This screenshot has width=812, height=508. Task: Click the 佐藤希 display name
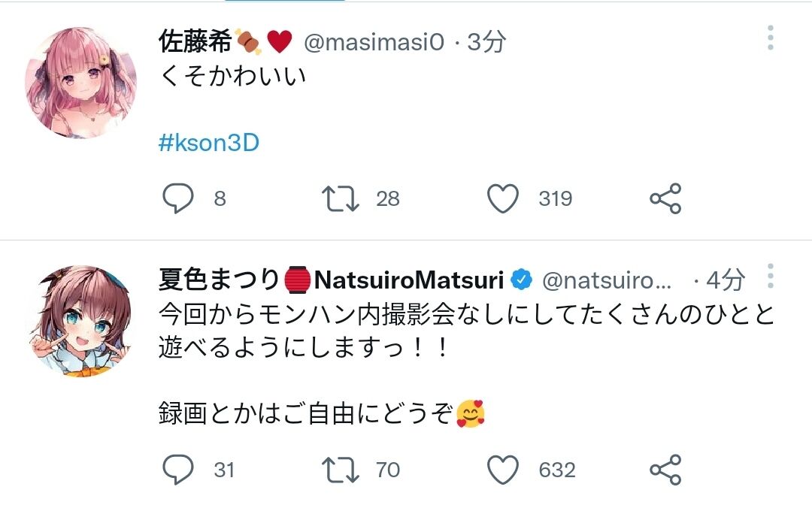[x=195, y=43]
